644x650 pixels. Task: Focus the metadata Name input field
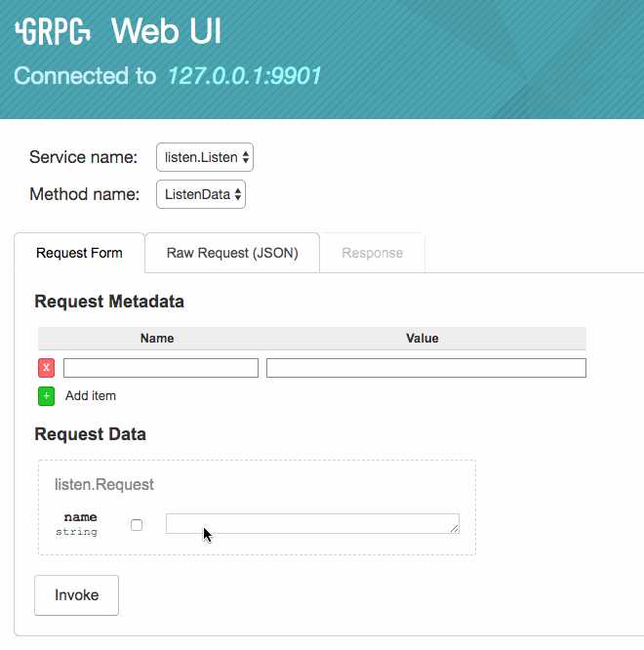[x=161, y=368]
